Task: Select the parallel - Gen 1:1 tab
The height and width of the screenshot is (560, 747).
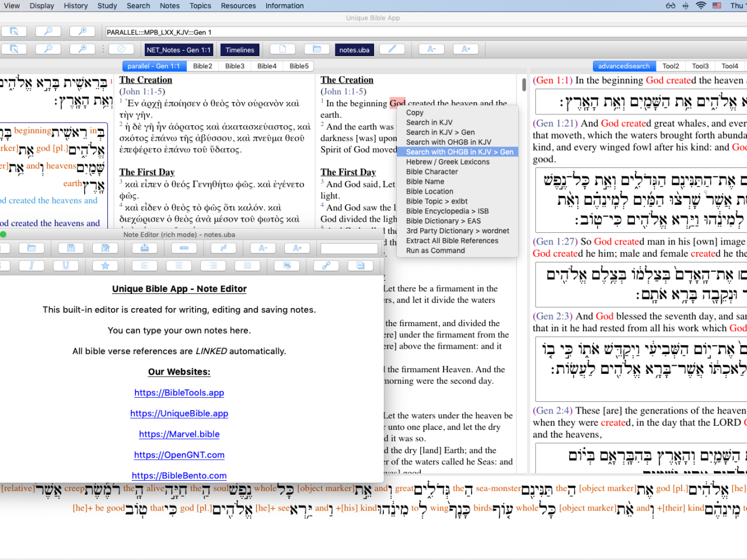Action: 153,66
